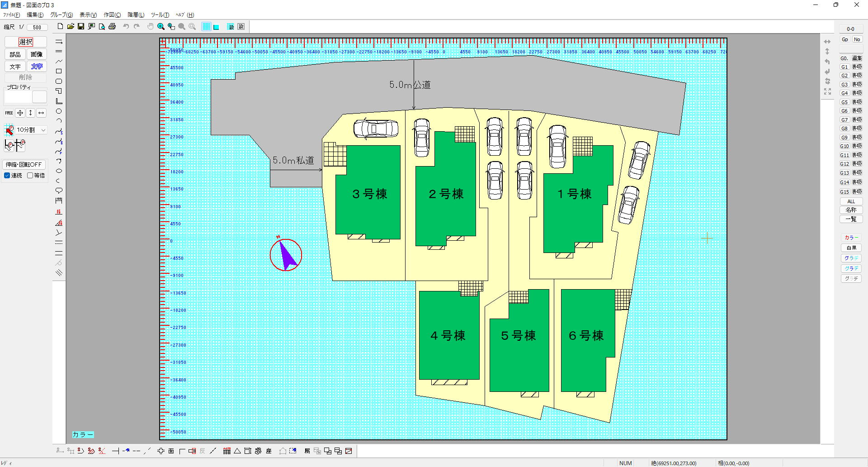Image resolution: width=868 pixels, height=467 pixels.
Task: Click the 部品 button
Action: pos(15,54)
